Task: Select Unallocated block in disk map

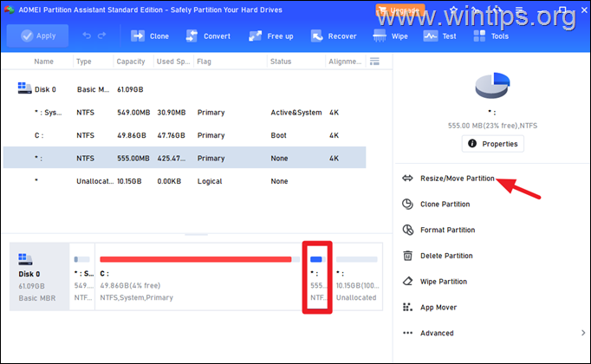Action: coord(357,276)
